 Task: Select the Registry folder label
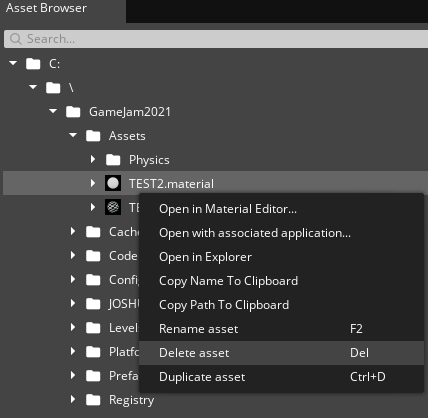[131, 400]
